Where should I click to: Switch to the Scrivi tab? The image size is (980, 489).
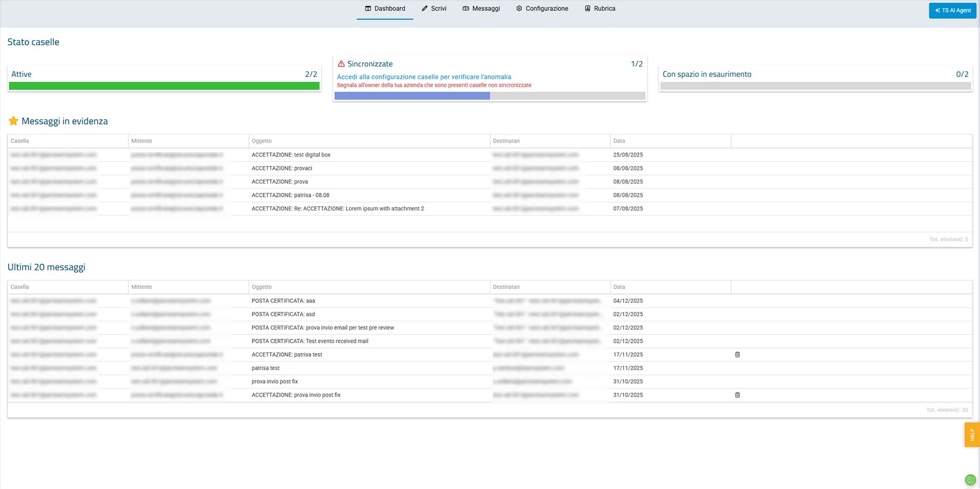pyautogui.click(x=434, y=9)
